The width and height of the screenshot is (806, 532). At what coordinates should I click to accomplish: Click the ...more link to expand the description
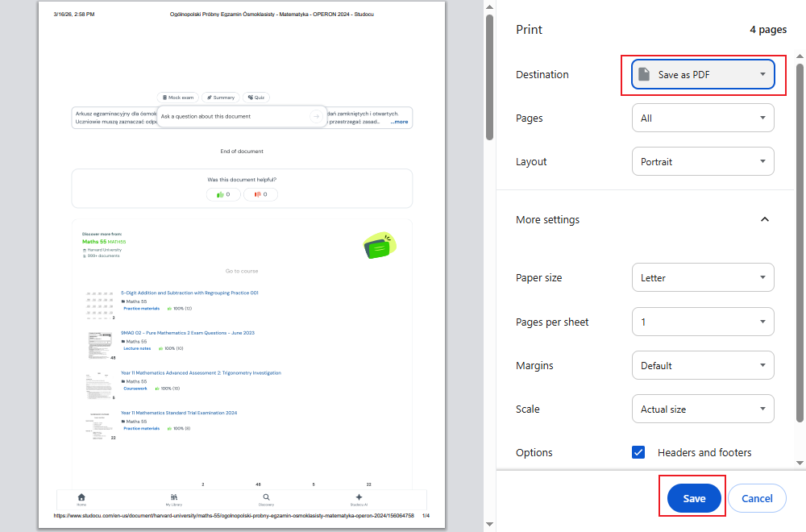399,121
